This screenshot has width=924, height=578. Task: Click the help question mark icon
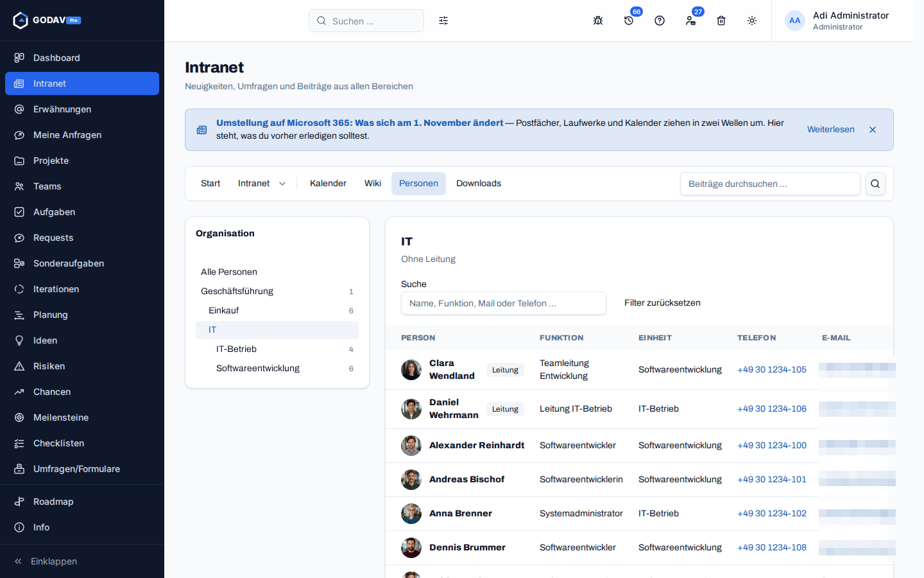point(660,21)
